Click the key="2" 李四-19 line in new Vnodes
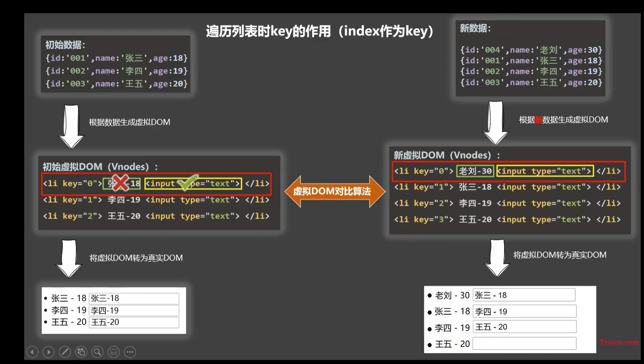This screenshot has height=364, width=644. tap(508, 203)
